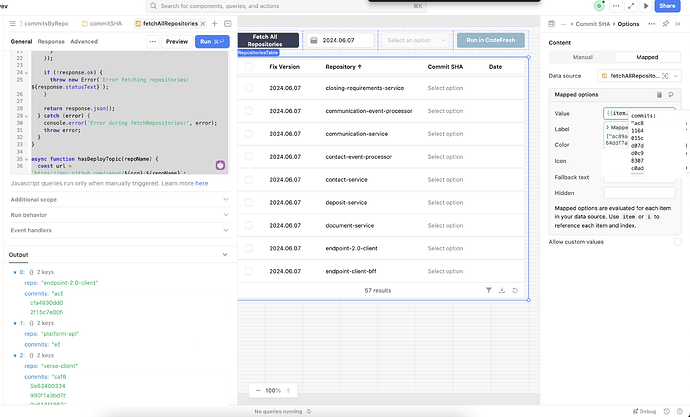
Task: Run the fetchAllRepositories query
Action: (x=212, y=42)
